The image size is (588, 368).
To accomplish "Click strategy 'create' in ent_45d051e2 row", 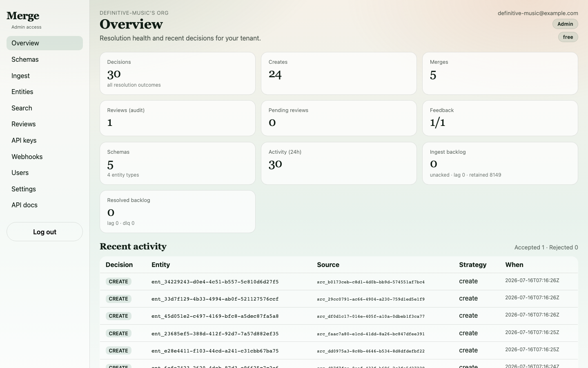I will (468, 316).
